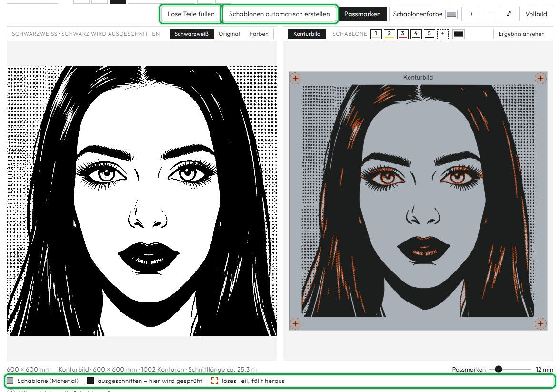The width and height of the screenshot is (560, 392).
Task: Click the "SCHABLONE" label
Action: click(x=350, y=34)
